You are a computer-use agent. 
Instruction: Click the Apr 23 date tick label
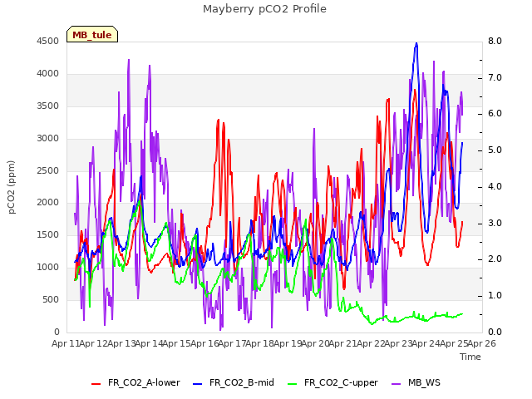coord(399,343)
